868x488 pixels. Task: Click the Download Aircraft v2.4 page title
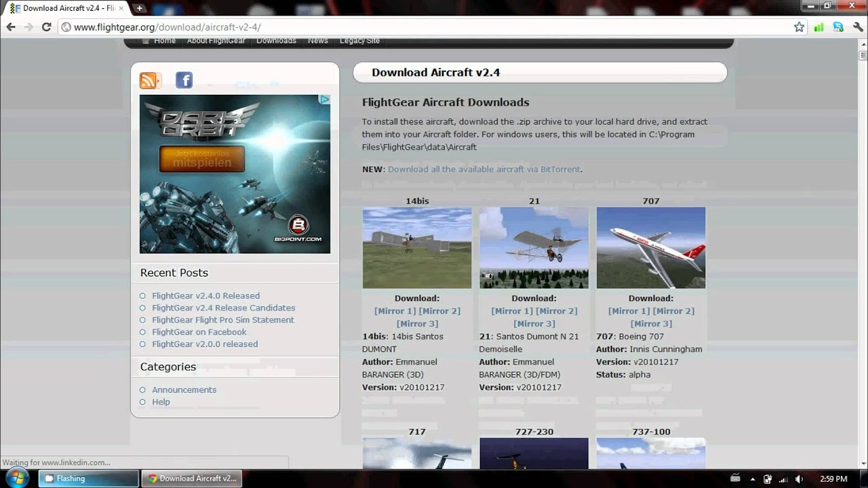pyautogui.click(x=436, y=73)
